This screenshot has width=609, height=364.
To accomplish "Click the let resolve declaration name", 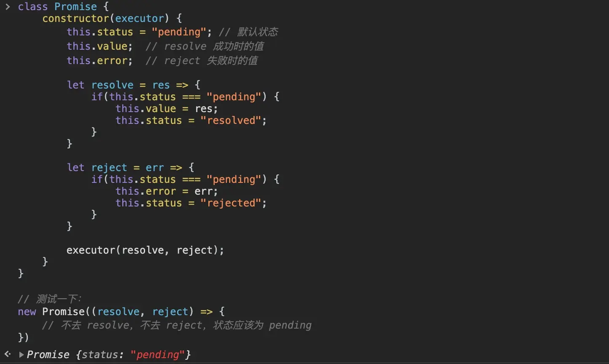I will pyautogui.click(x=112, y=85).
